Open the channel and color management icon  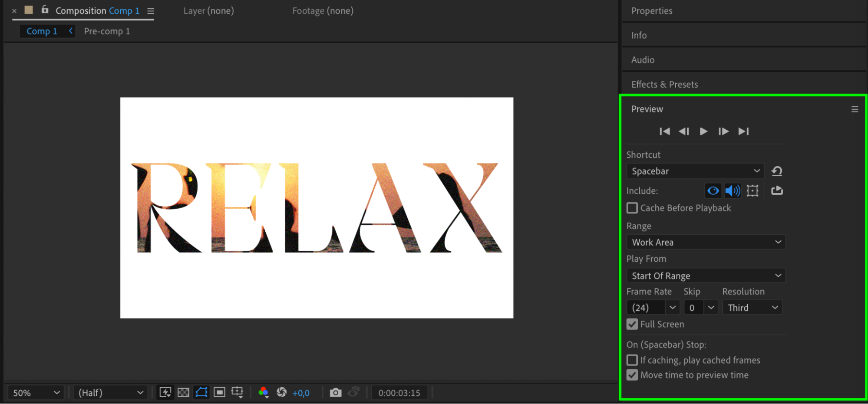(x=263, y=393)
